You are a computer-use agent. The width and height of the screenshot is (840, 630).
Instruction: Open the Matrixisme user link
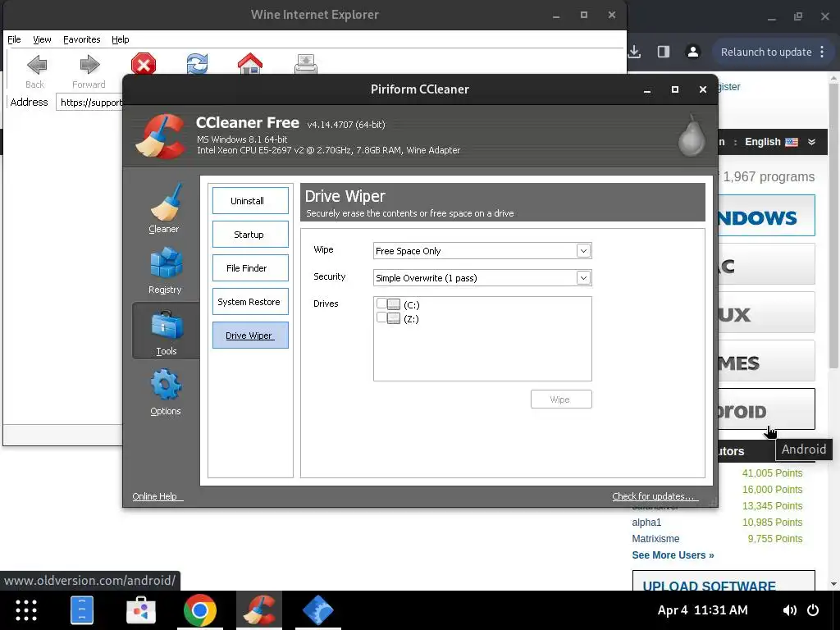click(x=655, y=538)
